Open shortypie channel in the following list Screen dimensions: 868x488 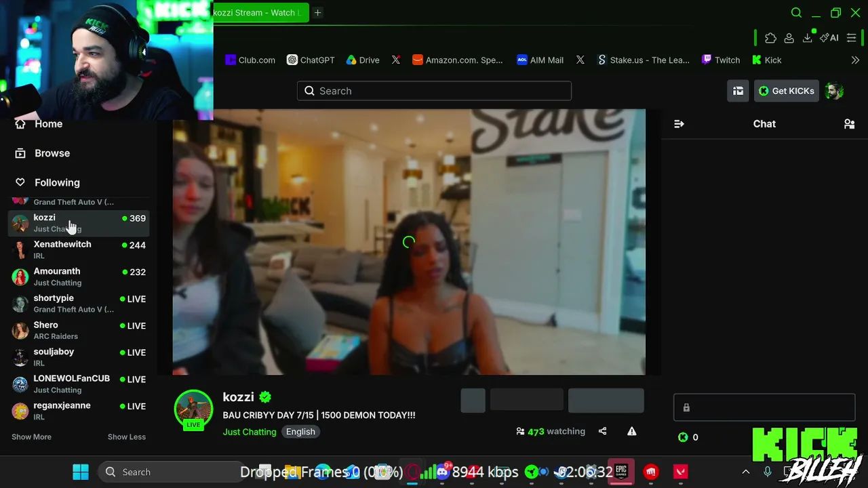(79, 303)
